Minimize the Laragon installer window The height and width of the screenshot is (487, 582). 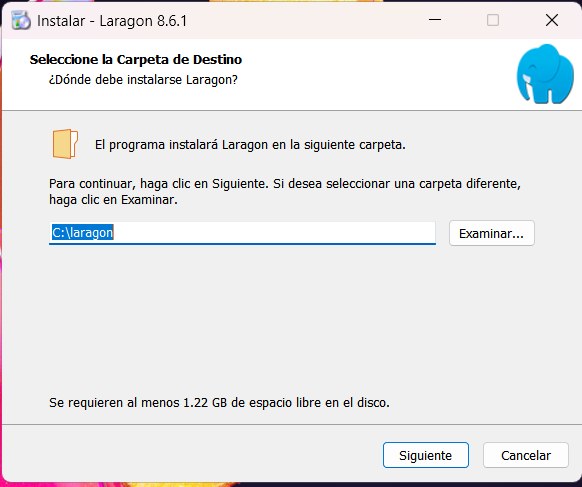[435, 20]
